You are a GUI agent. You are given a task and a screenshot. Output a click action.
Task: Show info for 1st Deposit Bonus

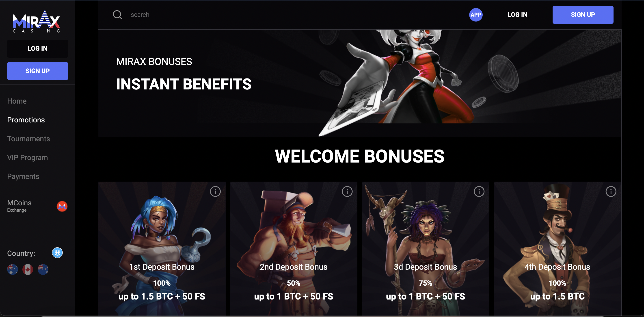[x=215, y=191]
